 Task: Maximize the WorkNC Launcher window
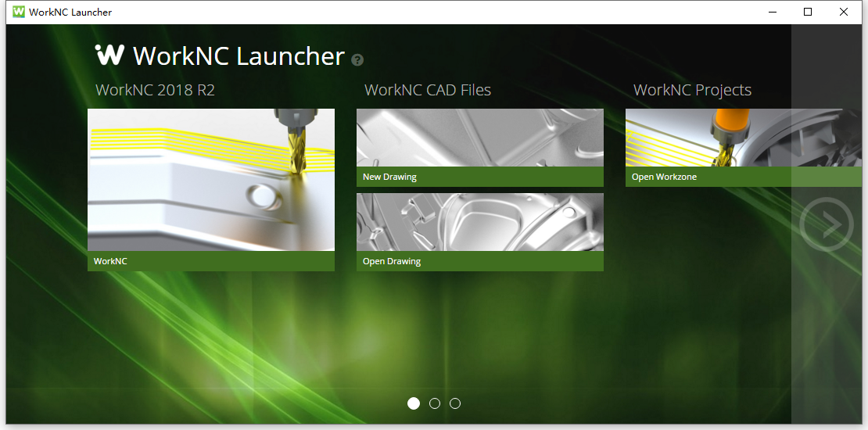(808, 12)
